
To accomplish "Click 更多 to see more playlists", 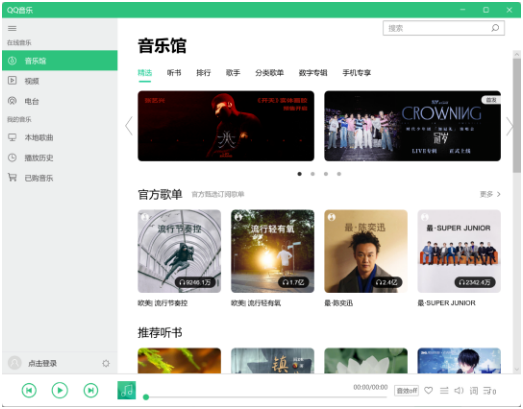I will tap(490, 194).
